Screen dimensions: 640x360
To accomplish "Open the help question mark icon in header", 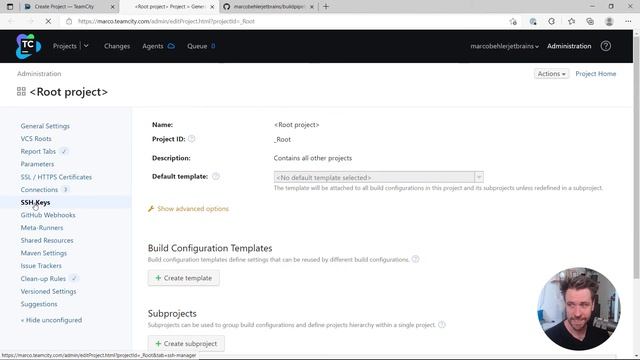I will [x=606, y=46].
